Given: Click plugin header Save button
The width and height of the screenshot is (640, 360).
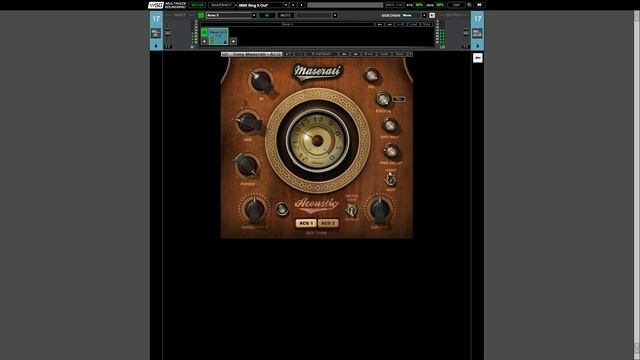Looking at the screenshot, I should pyautogui.click(x=399, y=54).
